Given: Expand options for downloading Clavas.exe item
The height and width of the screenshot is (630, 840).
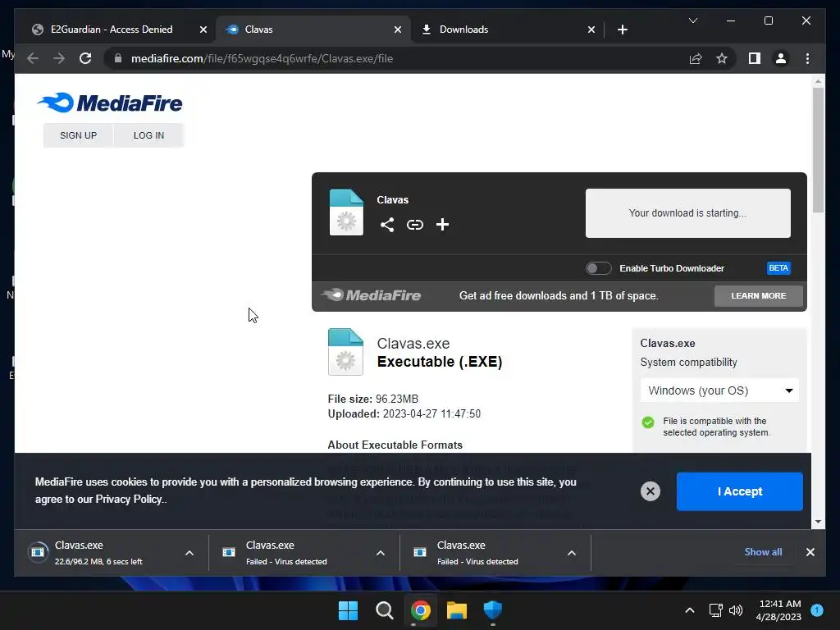Looking at the screenshot, I should [x=189, y=553].
